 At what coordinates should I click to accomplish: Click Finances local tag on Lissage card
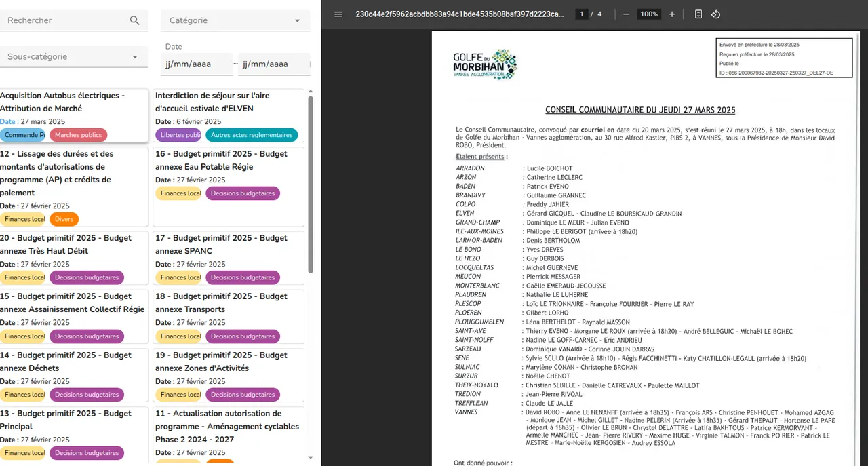(x=22, y=219)
